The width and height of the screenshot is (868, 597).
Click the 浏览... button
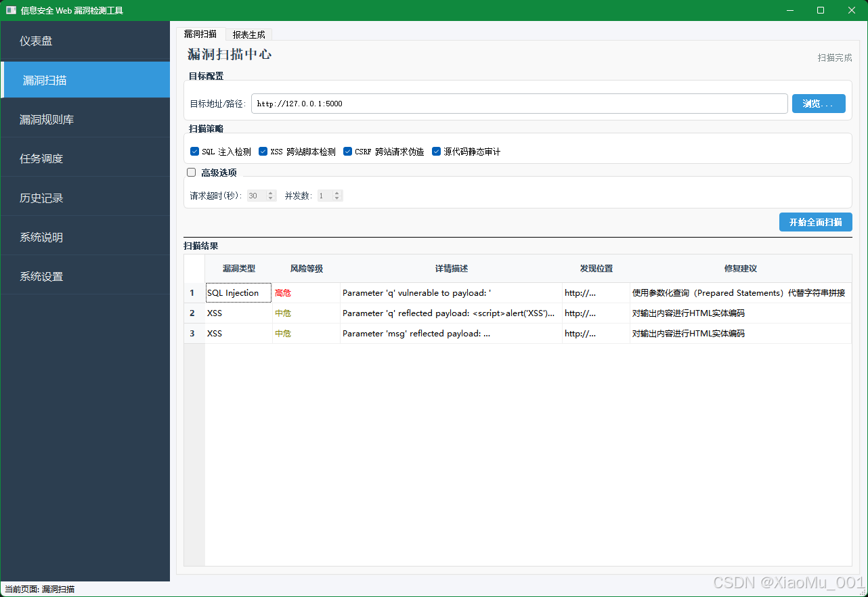(x=819, y=104)
